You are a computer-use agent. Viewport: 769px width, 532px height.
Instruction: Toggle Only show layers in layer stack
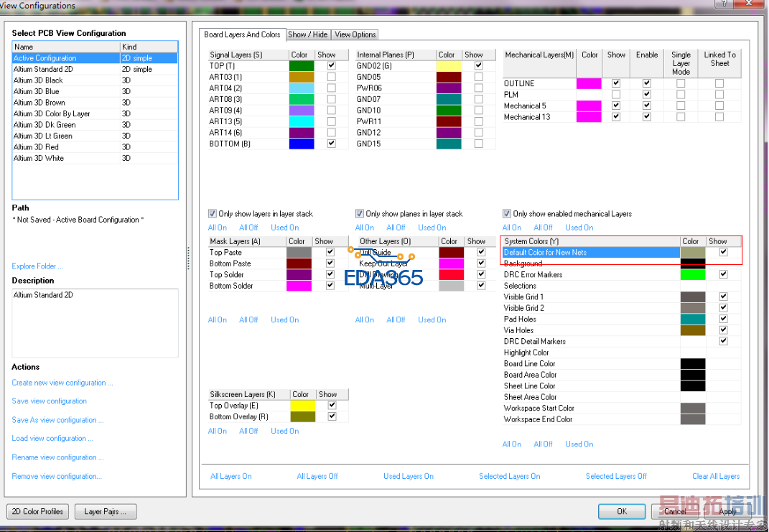pos(213,214)
